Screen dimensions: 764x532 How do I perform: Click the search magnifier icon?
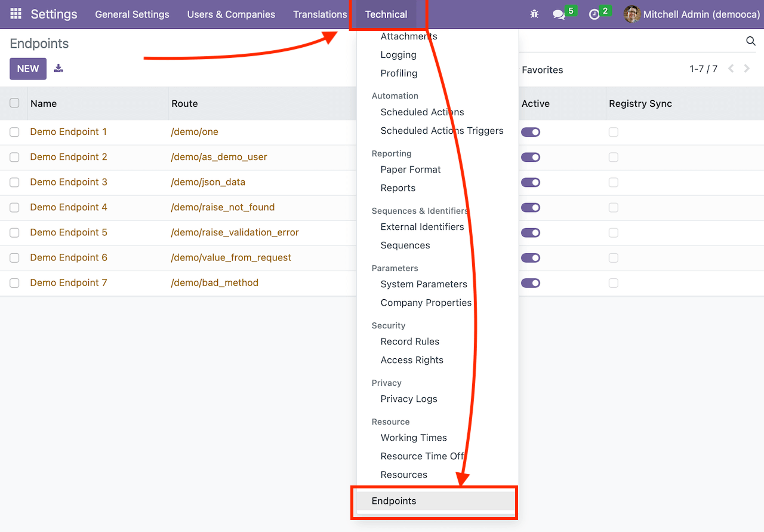pyautogui.click(x=750, y=41)
